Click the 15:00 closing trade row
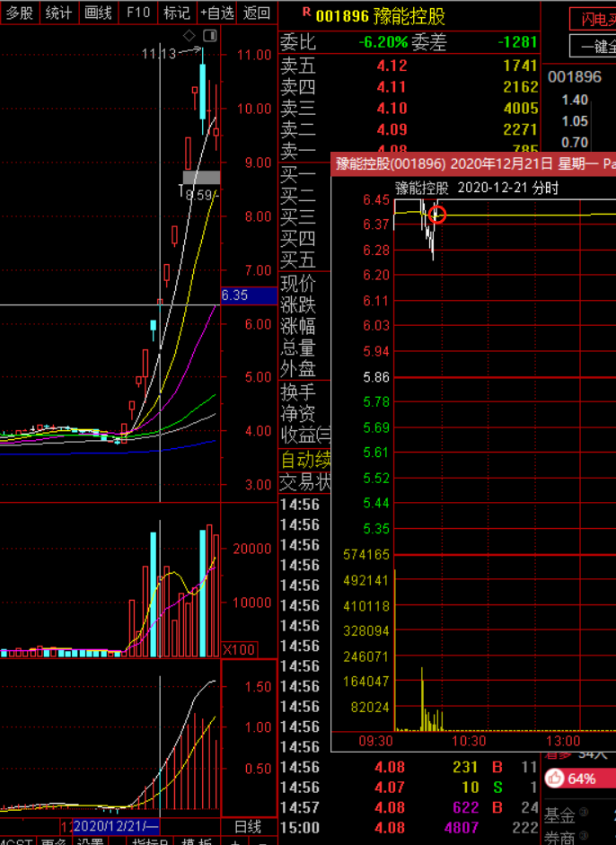 (409, 827)
